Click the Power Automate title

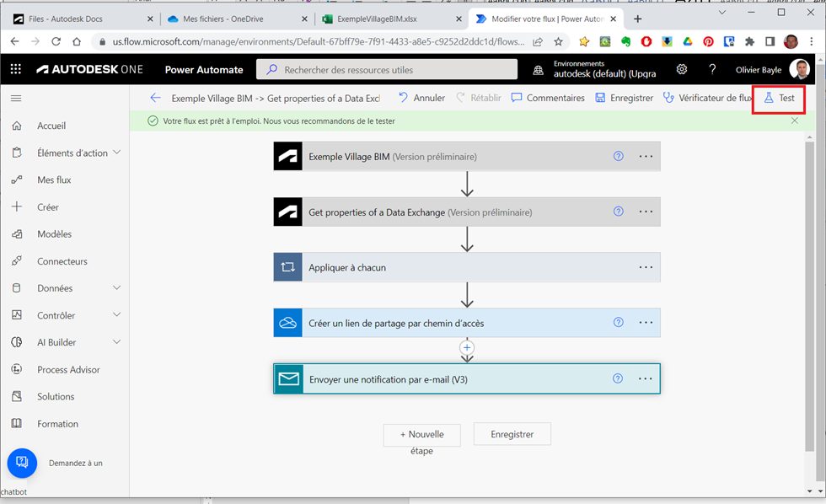click(204, 69)
